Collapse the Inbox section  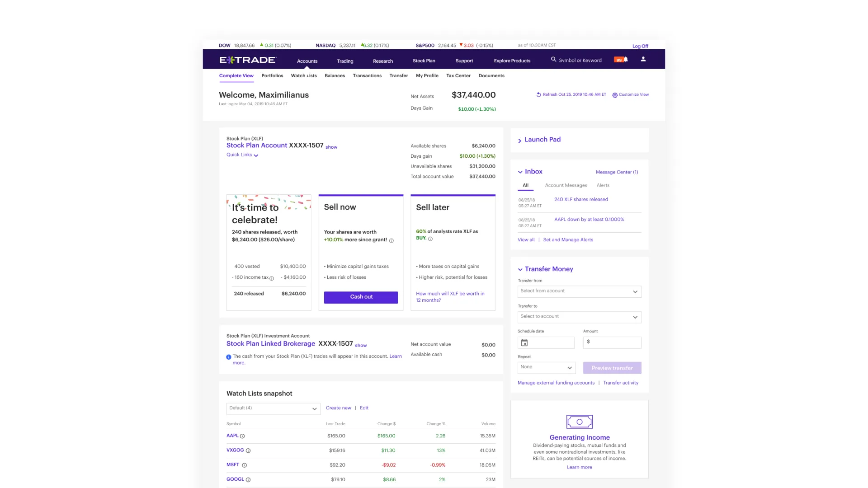(x=520, y=172)
